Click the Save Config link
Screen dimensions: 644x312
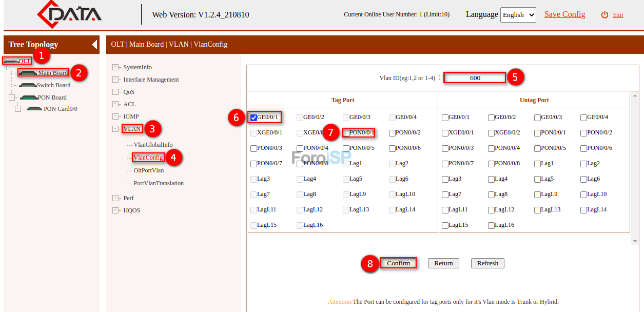(564, 14)
